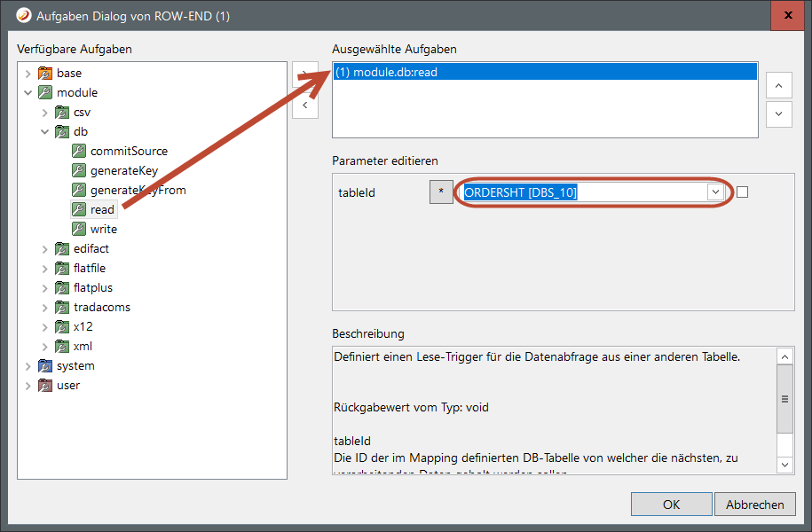Select the write task icon
This screenshot has width=812, height=532.
(x=79, y=229)
